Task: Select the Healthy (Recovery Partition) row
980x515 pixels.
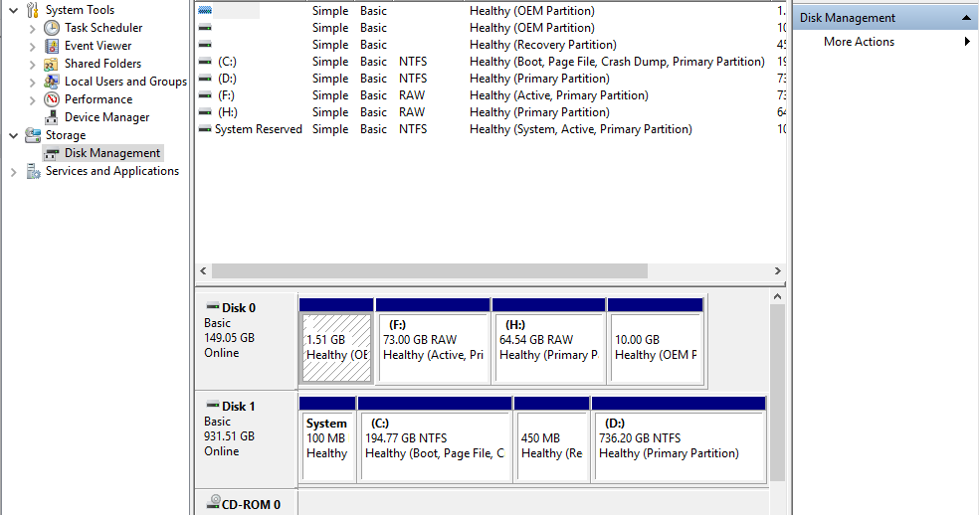Action: click(x=490, y=45)
